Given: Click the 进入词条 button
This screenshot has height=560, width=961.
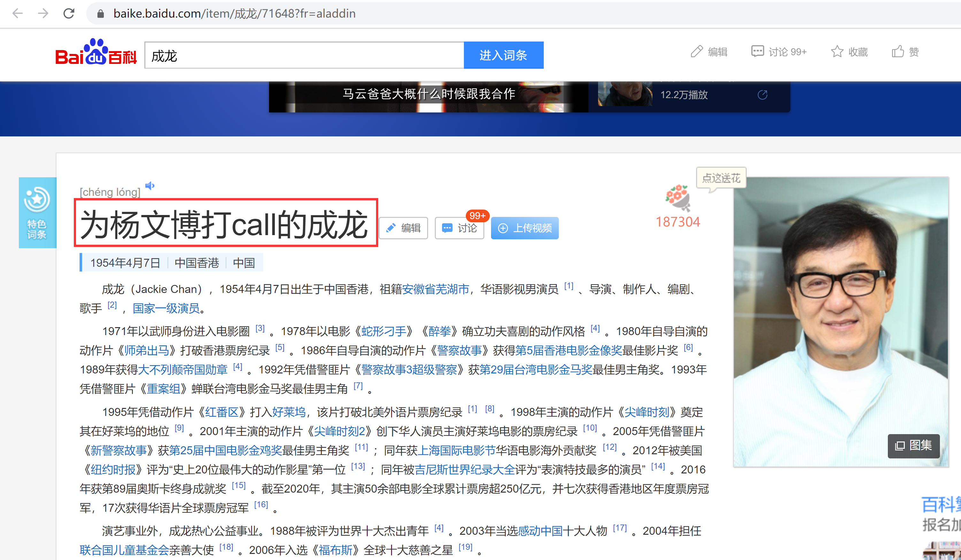Looking at the screenshot, I should tap(504, 55).
